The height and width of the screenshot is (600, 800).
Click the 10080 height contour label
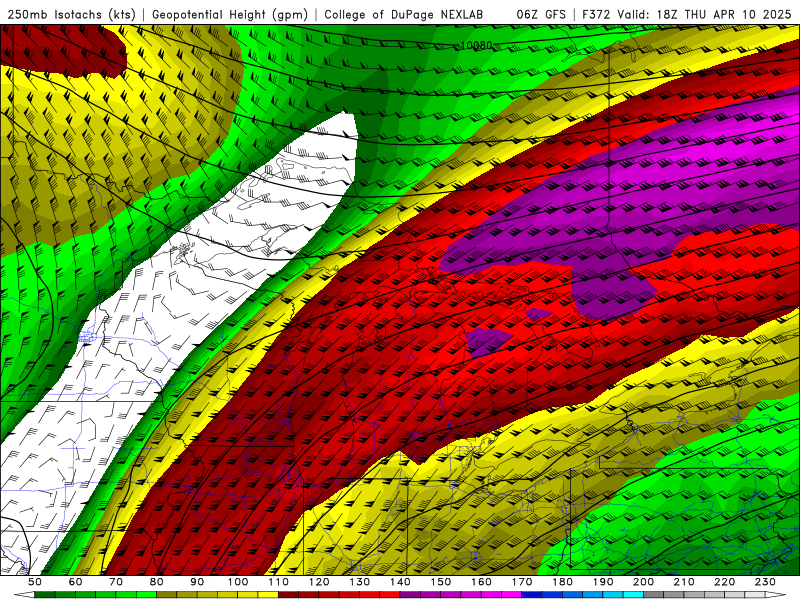[x=476, y=45]
